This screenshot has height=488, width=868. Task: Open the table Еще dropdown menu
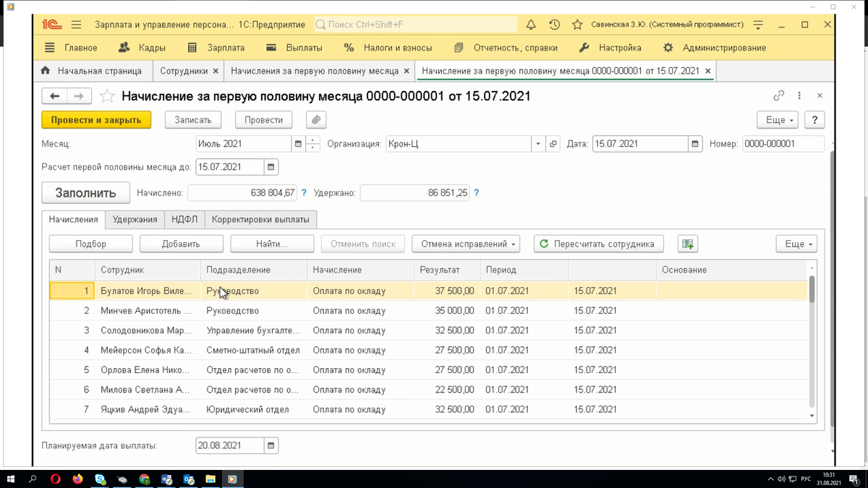(x=798, y=244)
